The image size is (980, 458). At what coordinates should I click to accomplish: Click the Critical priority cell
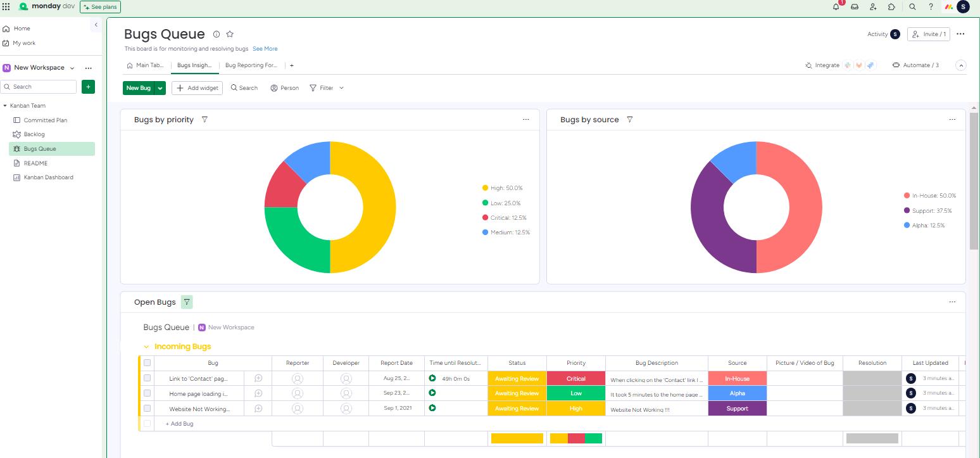[x=575, y=379]
